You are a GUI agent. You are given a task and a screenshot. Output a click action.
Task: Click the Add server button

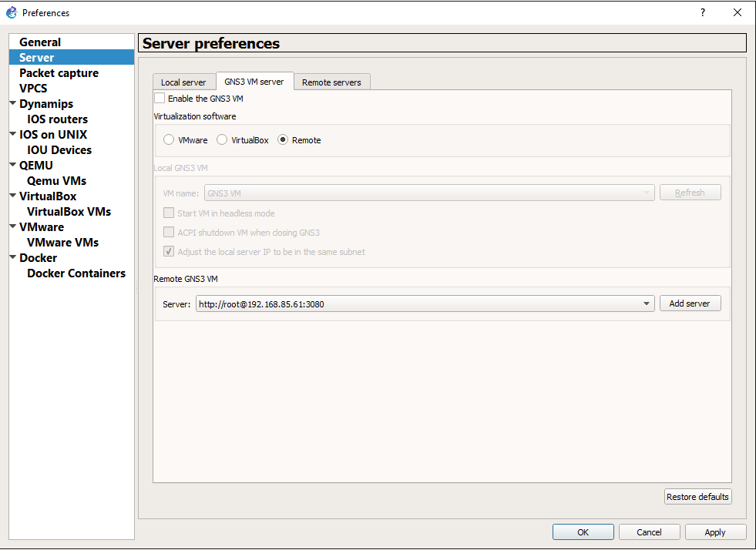[690, 304]
